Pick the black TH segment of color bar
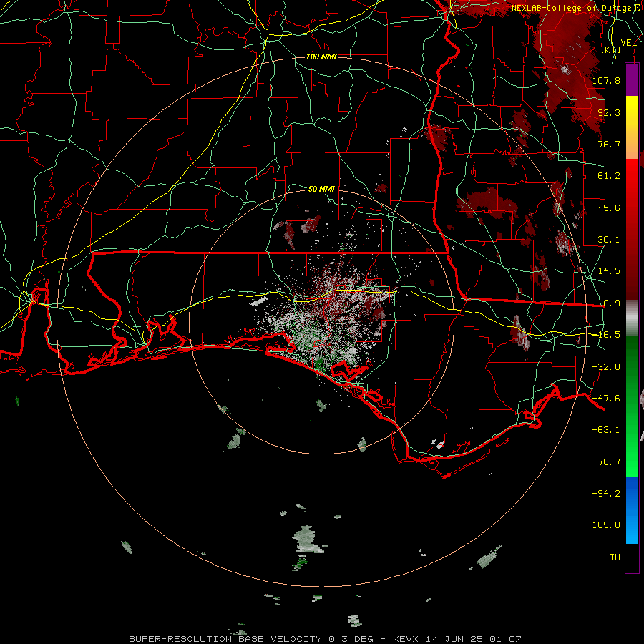Screen dimensions: 644x644 632,557
